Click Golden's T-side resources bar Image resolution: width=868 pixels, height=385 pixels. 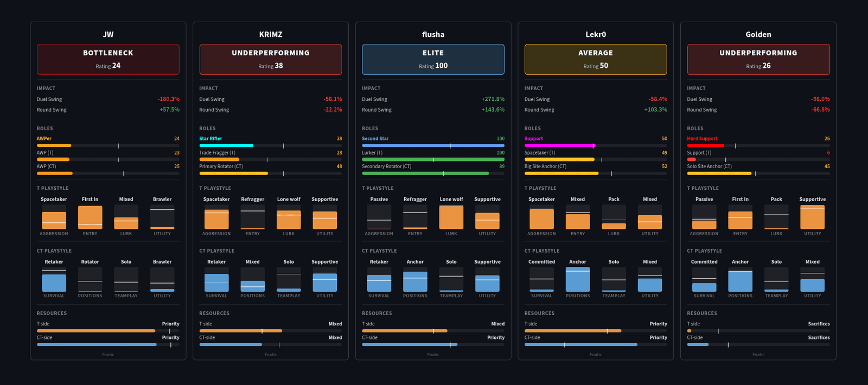coord(758,331)
